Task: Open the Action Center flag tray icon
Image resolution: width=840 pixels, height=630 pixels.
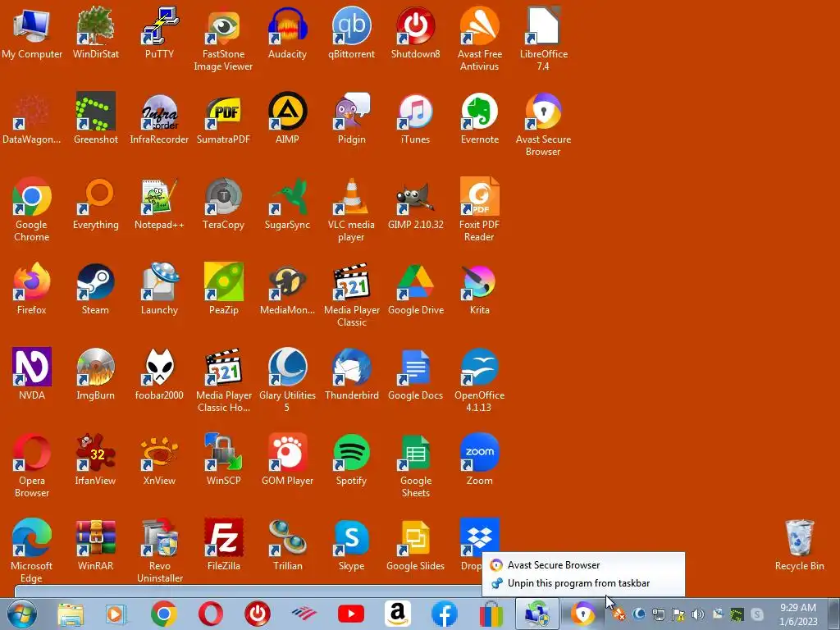Action: (678, 614)
